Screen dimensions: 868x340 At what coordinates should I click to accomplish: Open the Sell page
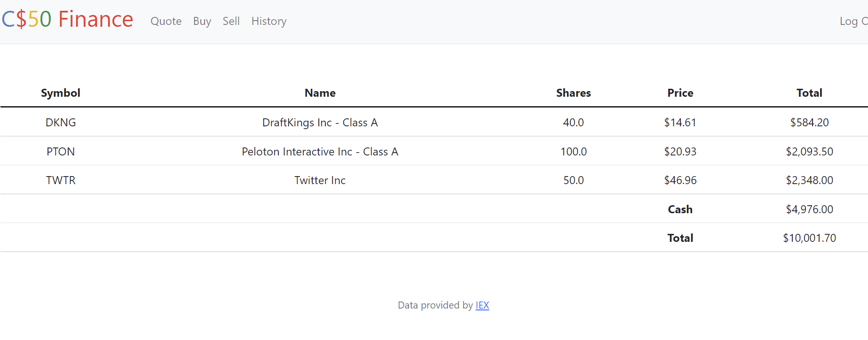(231, 21)
